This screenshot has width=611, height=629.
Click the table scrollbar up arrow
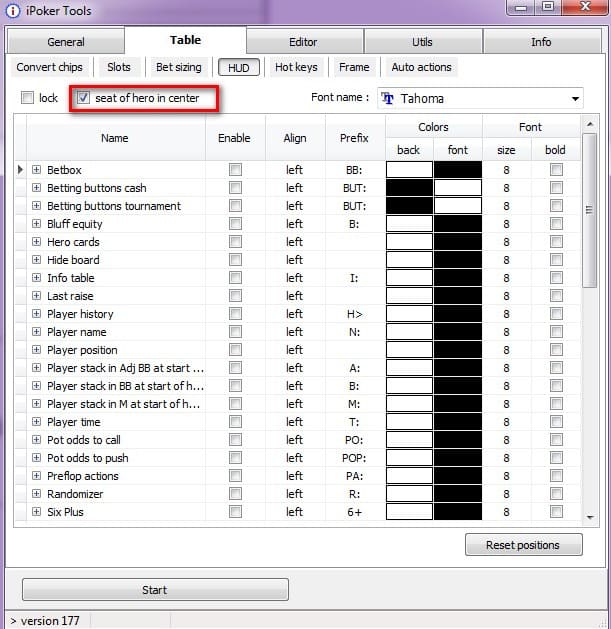pos(590,124)
